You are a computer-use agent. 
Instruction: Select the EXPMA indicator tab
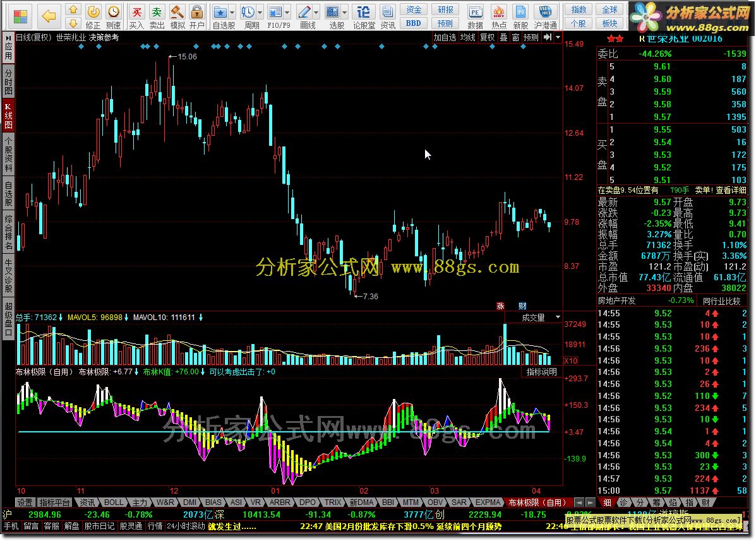(x=488, y=502)
